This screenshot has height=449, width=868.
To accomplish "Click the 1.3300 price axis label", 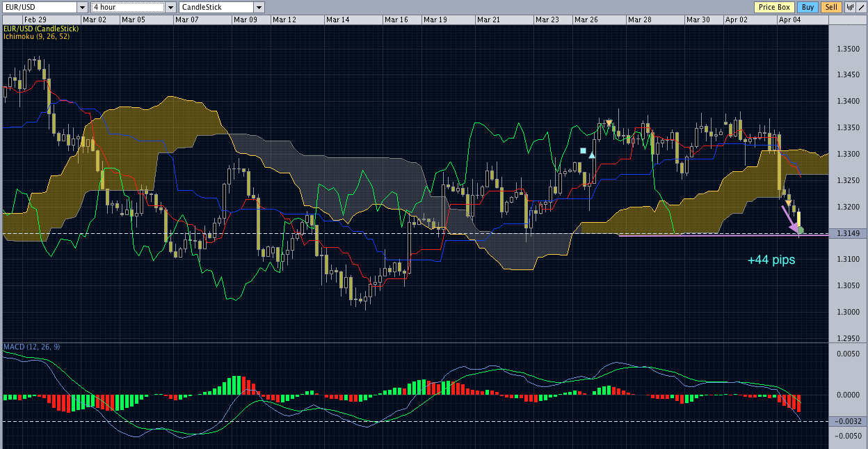I will click(x=848, y=154).
